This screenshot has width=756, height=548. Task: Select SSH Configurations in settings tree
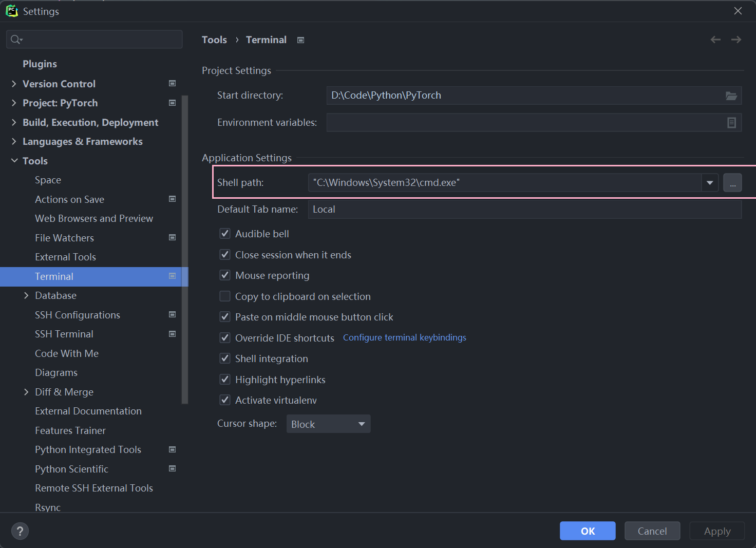coord(77,315)
